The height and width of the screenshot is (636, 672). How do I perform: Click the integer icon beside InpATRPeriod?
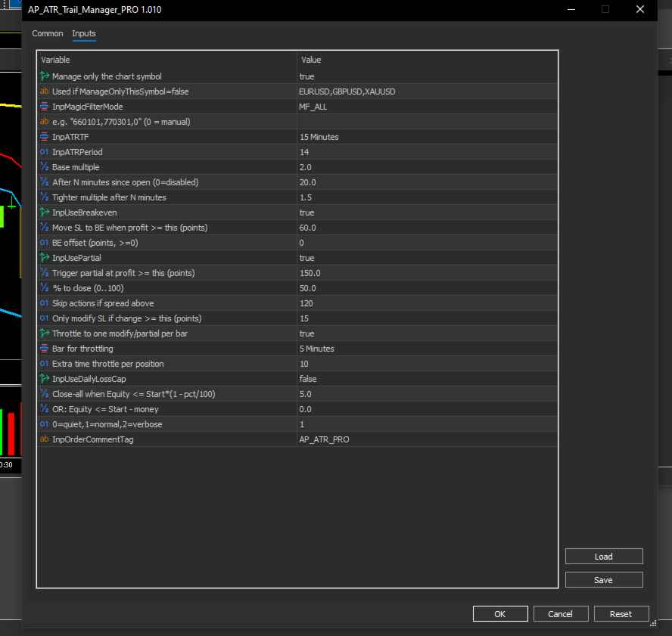click(x=44, y=151)
